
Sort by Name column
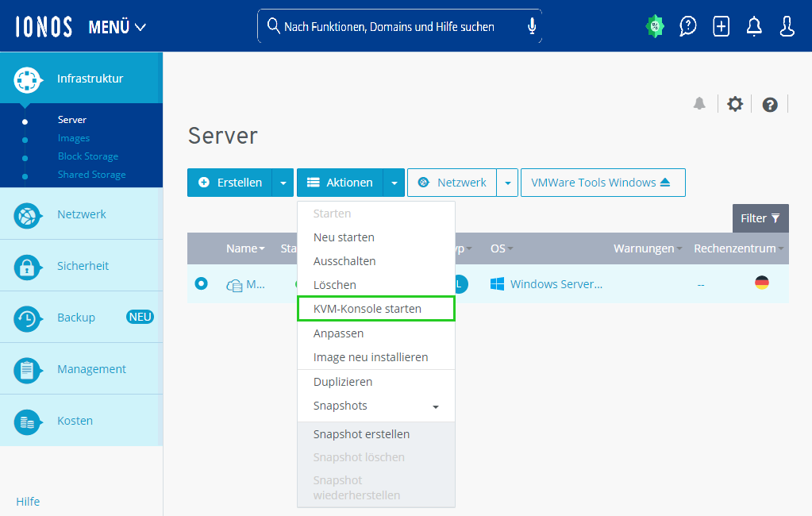pyautogui.click(x=245, y=248)
